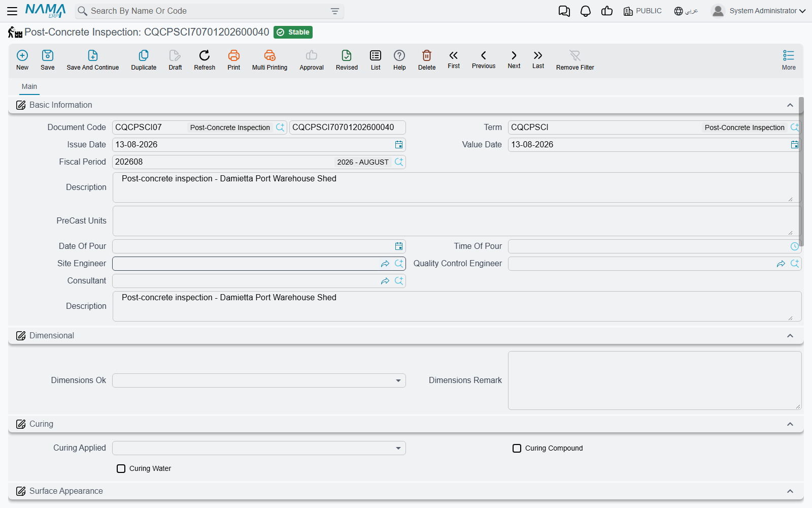Click Quality Control Engineer lookup icon
The image size is (812, 508).
tap(795, 264)
